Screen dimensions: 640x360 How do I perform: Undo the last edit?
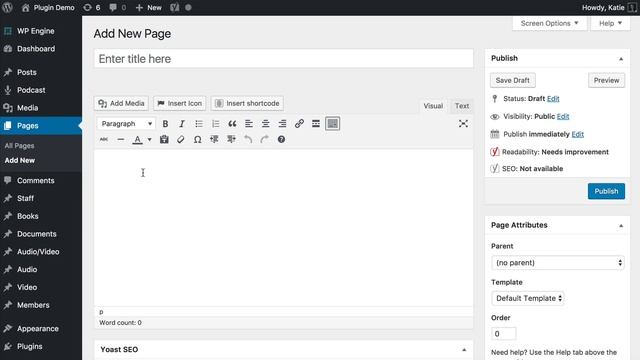pyautogui.click(x=248, y=140)
